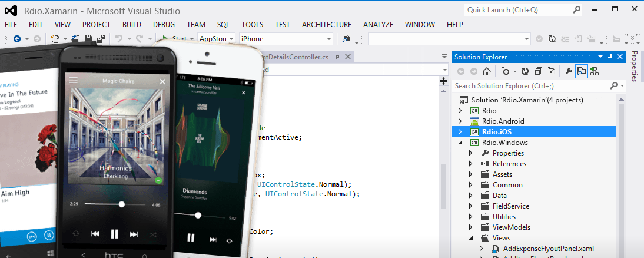Collapse the Views folder
This screenshot has height=258, width=644.
point(471,238)
